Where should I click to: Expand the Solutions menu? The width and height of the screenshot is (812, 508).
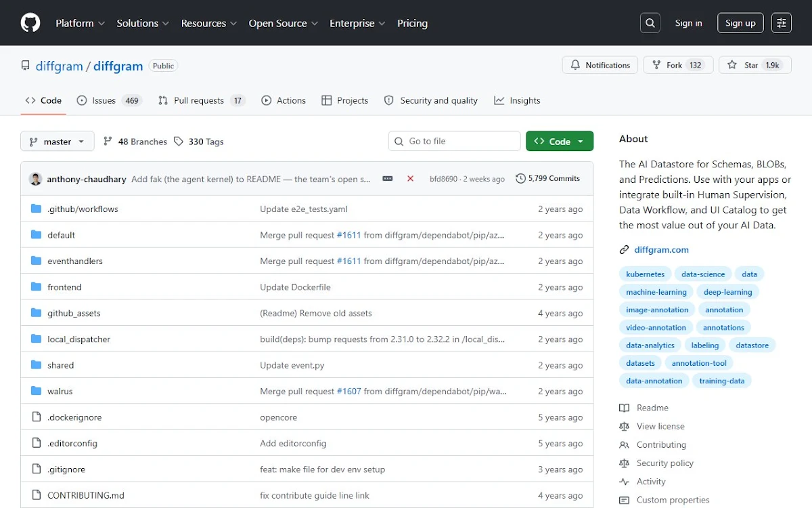(x=143, y=23)
